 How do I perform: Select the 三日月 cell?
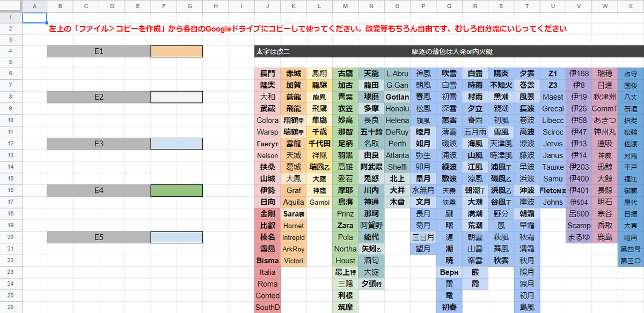423,237
